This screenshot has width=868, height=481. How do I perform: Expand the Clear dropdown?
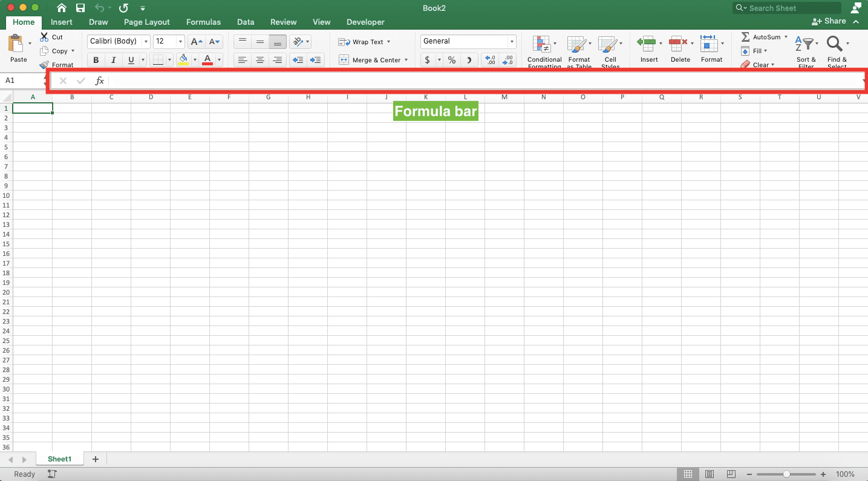click(x=772, y=65)
